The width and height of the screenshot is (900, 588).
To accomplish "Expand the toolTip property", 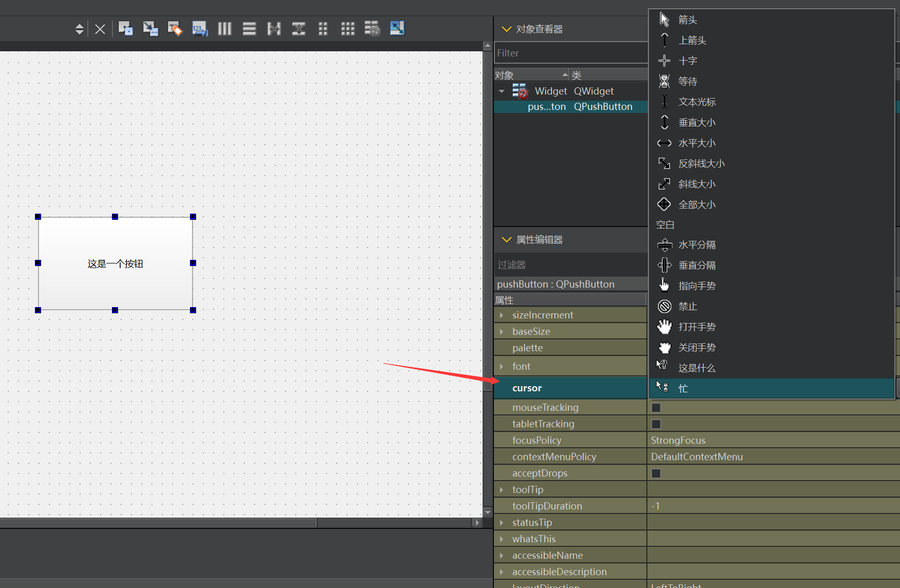I will coord(502,489).
